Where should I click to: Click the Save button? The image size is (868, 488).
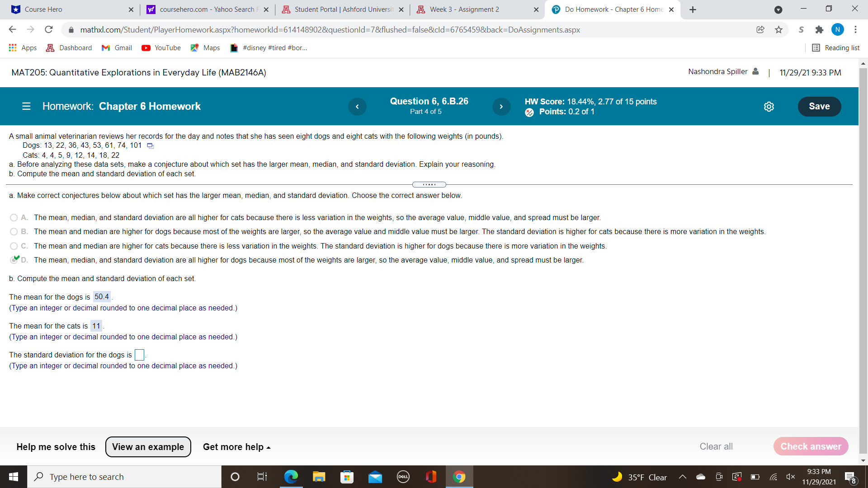point(820,107)
